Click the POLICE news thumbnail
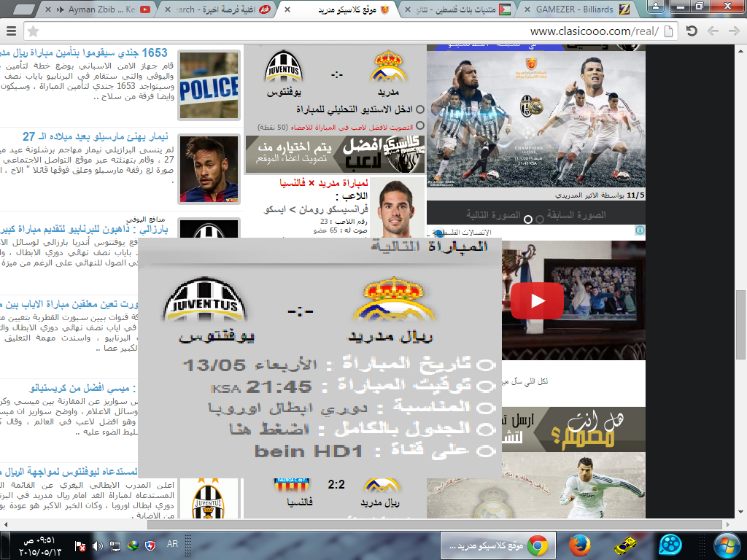 (209, 86)
